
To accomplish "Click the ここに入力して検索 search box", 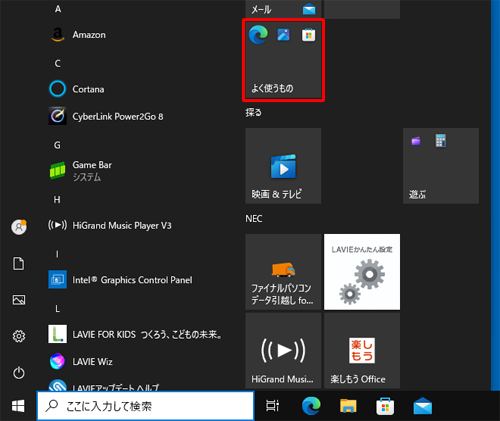I will pos(145,406).
